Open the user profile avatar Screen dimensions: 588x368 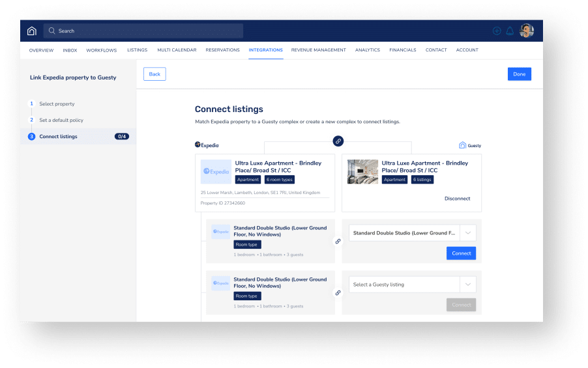527,31
